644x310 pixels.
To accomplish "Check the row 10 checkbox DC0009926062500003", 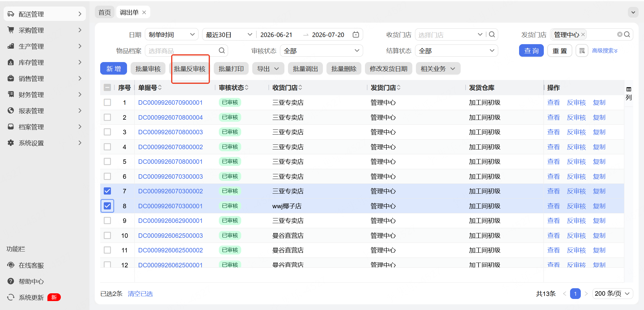I will (107, 235).
